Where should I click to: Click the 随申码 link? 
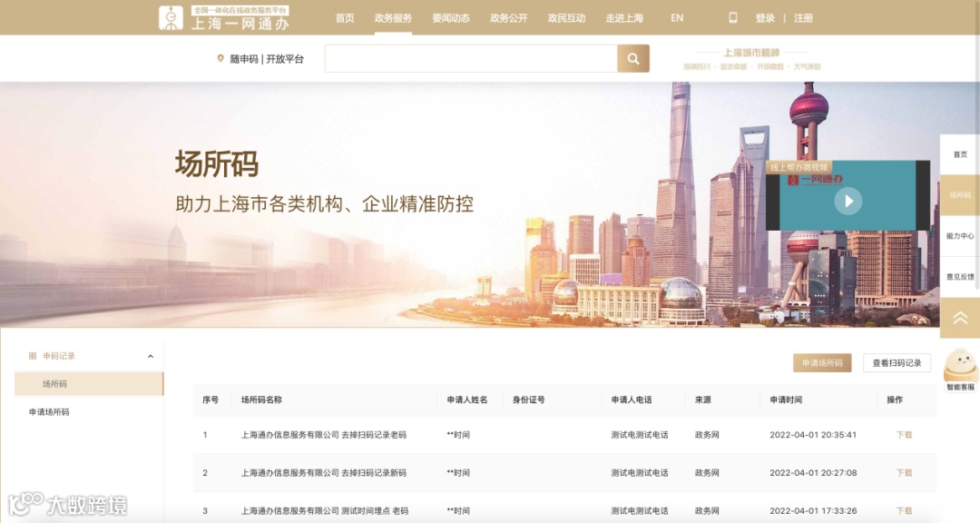coord(244,59)
